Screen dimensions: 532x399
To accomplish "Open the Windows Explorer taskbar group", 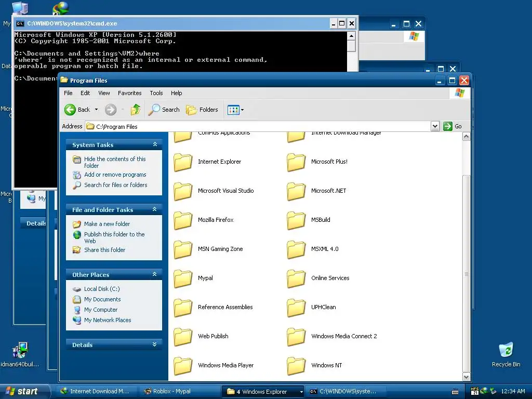I will [263, 392].
